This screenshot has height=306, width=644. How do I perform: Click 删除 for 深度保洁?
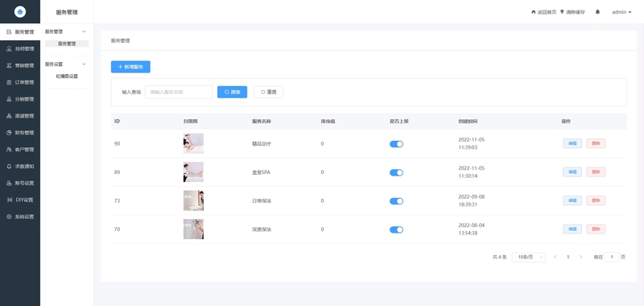click(x=596, y=229)
